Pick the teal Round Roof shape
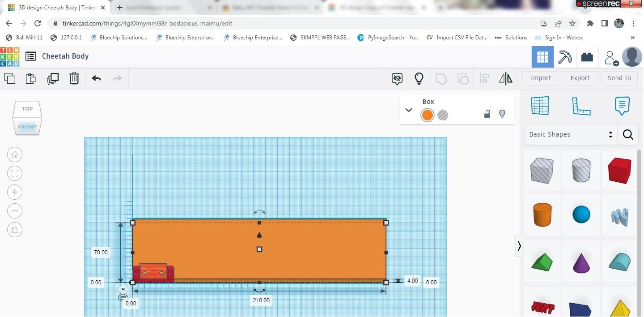644x317 pixels. 620,261
